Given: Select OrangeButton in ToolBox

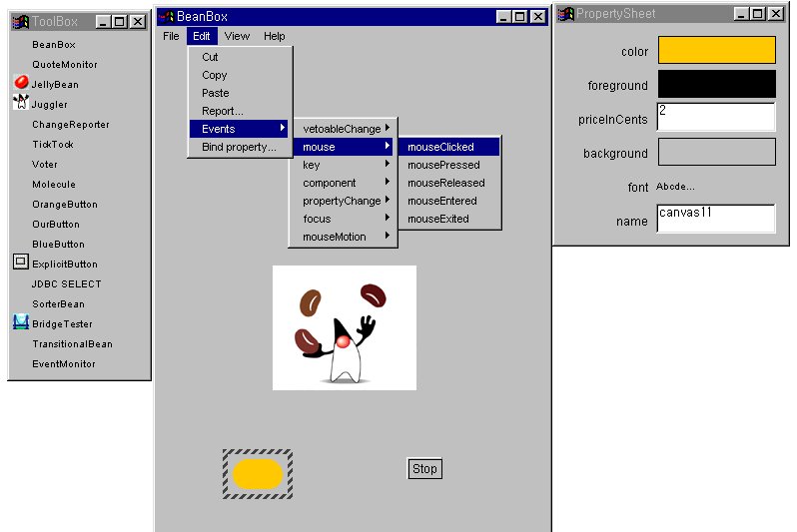Looking at the screenshot, I should pos(65,205).
